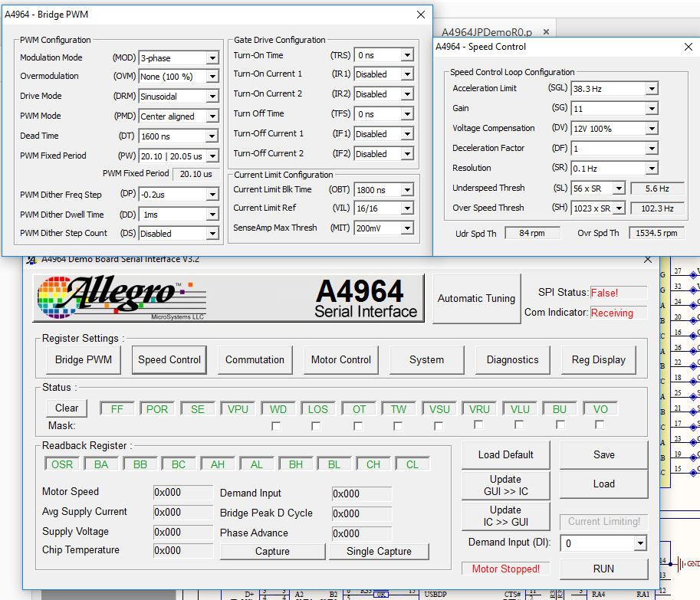Save the current register configuration

pos(603,454)
